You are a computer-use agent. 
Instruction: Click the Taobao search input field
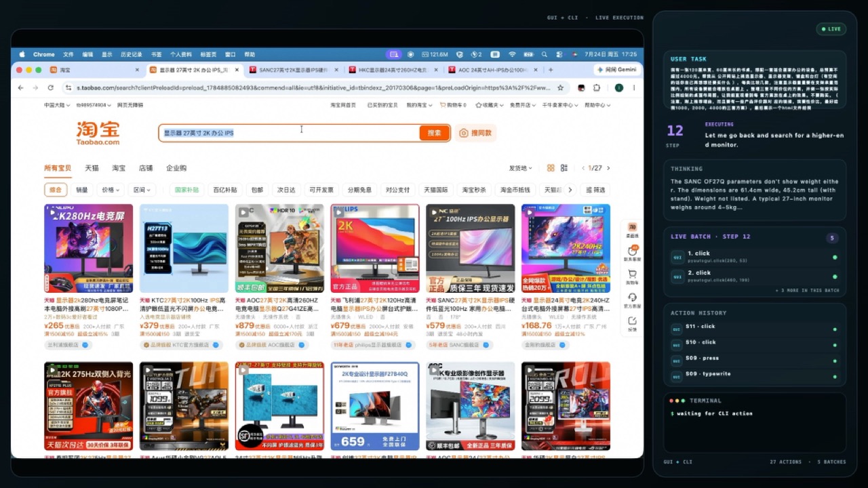pos(290,133)
